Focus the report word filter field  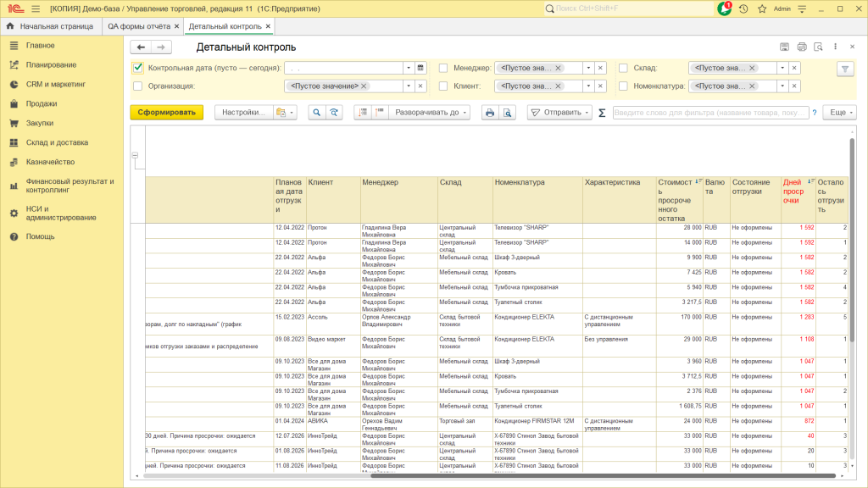711,113
